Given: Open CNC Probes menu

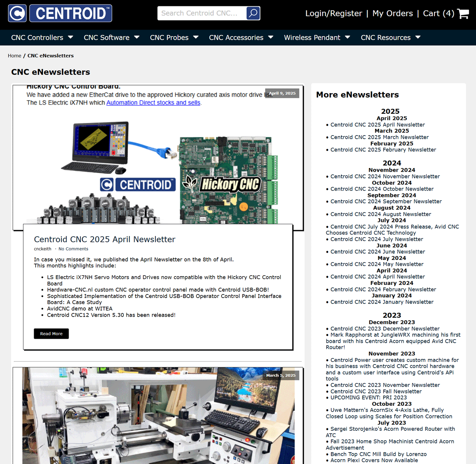Looking at the screenshot, I should click(169, 38).
